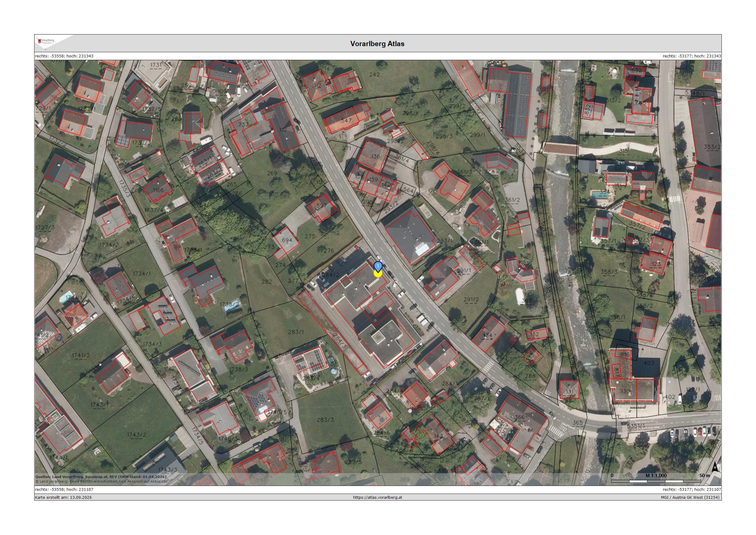The height and width of the screenshot is (535, 756).
Task: Click the 'M 1:1.000' scale text
Action: pyautogui.click(x=656, y=475)
